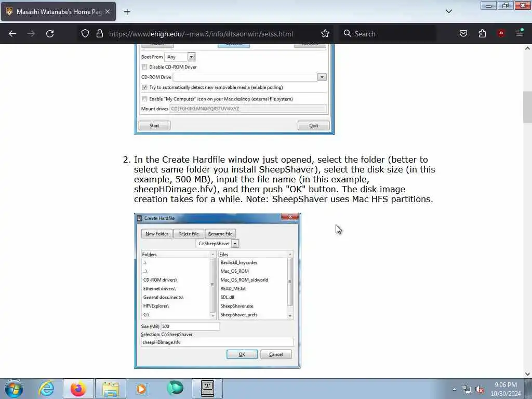This screenshot has height=399, width=532.
Task: Click OK in Create Hardfile
Action: pos(242,354)
